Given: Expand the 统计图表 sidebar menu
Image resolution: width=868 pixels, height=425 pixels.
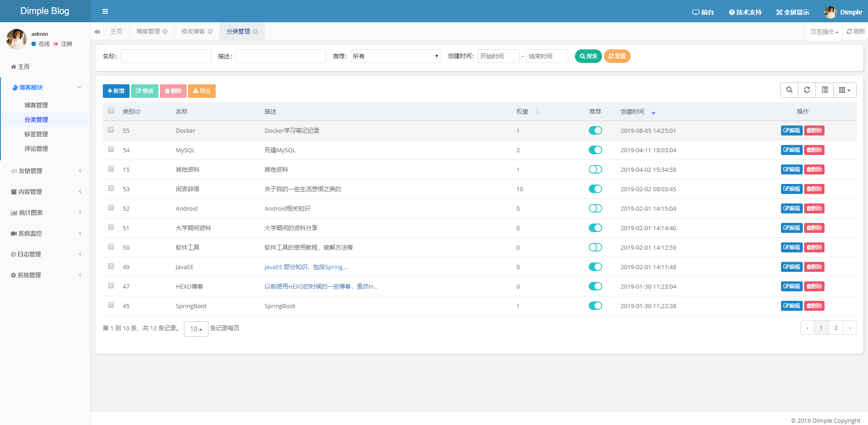Looking at the screenshot, I should [45, 212].
